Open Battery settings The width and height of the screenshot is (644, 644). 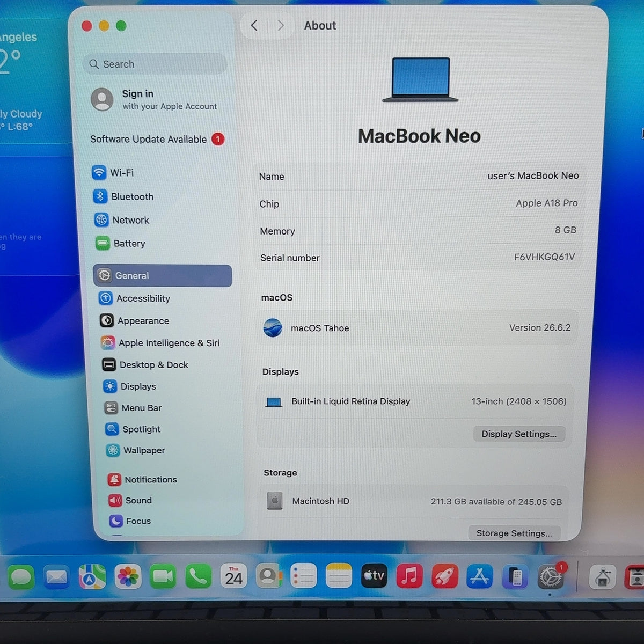[x=121, y=243]
